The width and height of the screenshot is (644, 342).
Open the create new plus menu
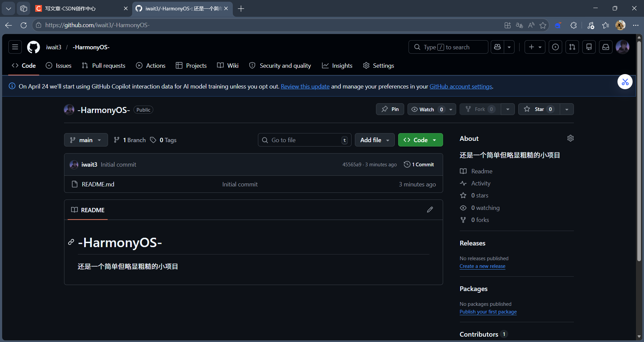pyautogui.click(x=535, y=47)
